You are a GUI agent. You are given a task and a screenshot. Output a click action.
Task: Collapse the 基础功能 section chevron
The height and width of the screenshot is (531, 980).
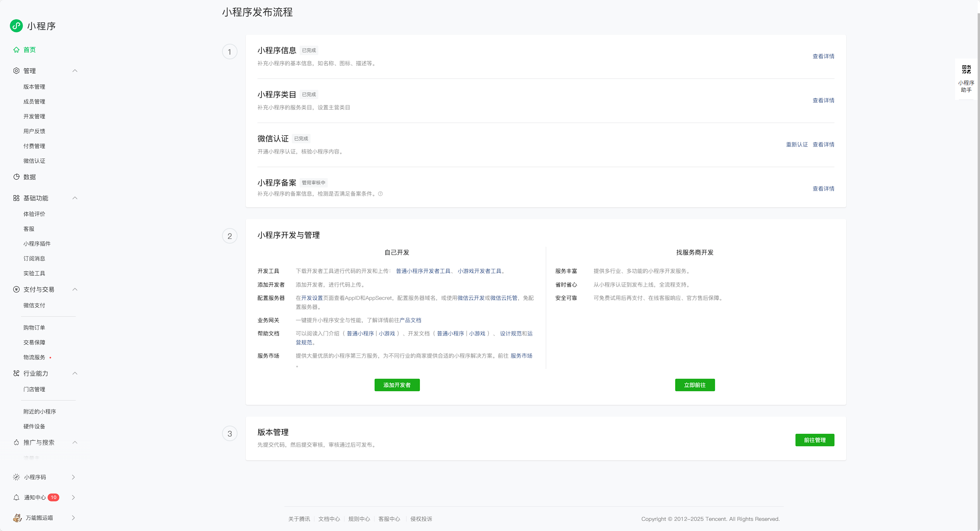click(75, 198)
